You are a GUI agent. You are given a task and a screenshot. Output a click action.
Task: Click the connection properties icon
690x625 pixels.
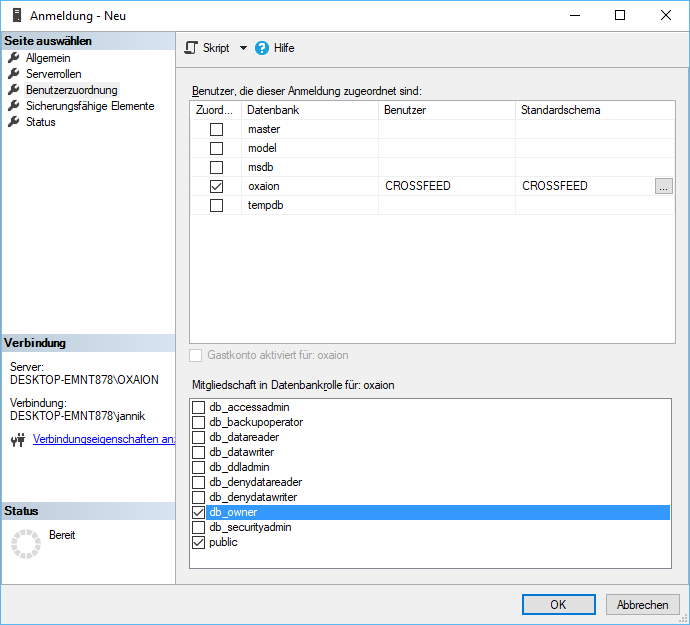point(17,439)
